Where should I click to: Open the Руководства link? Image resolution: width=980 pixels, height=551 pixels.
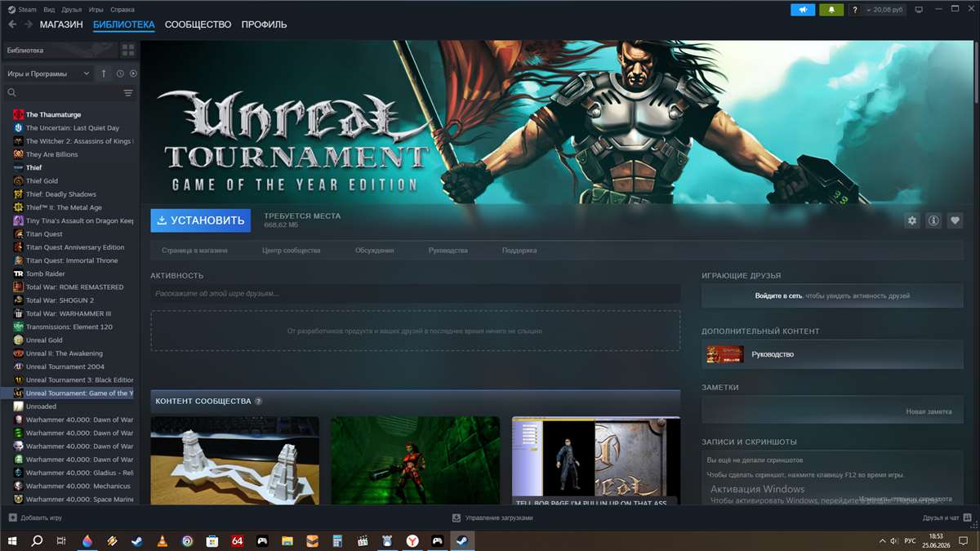[448, 251]
